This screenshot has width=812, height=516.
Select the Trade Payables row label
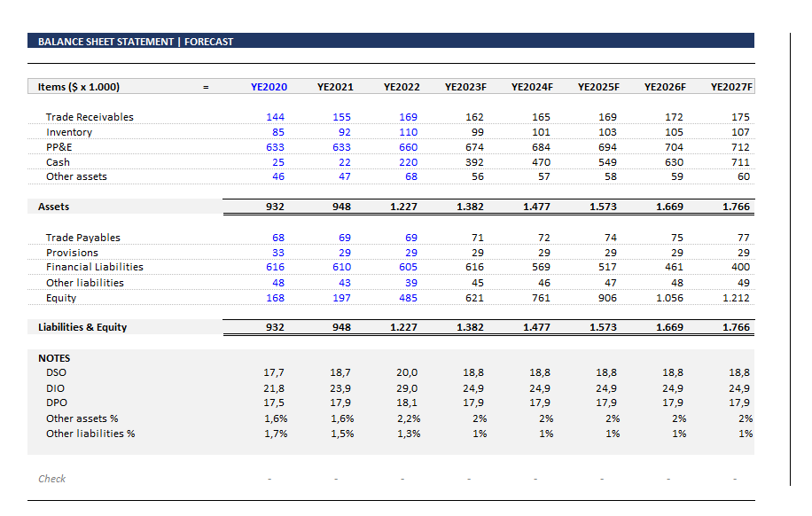pos(82,238)
